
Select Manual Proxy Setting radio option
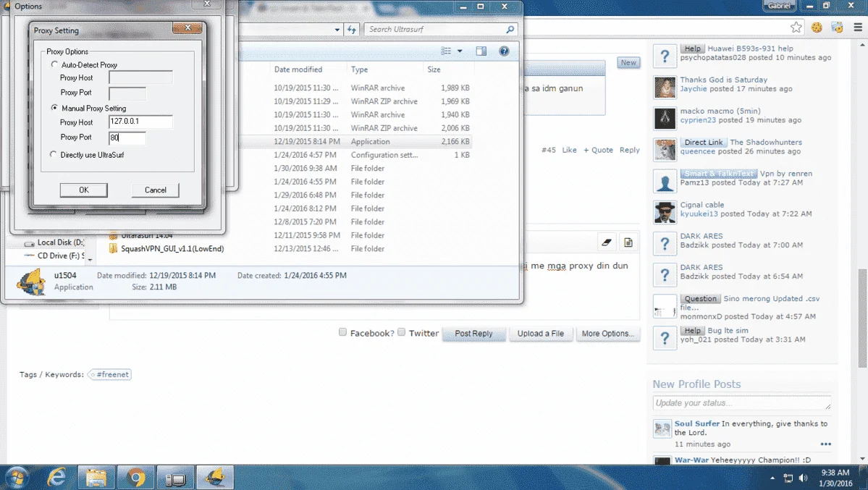click(x=54, y=108)
